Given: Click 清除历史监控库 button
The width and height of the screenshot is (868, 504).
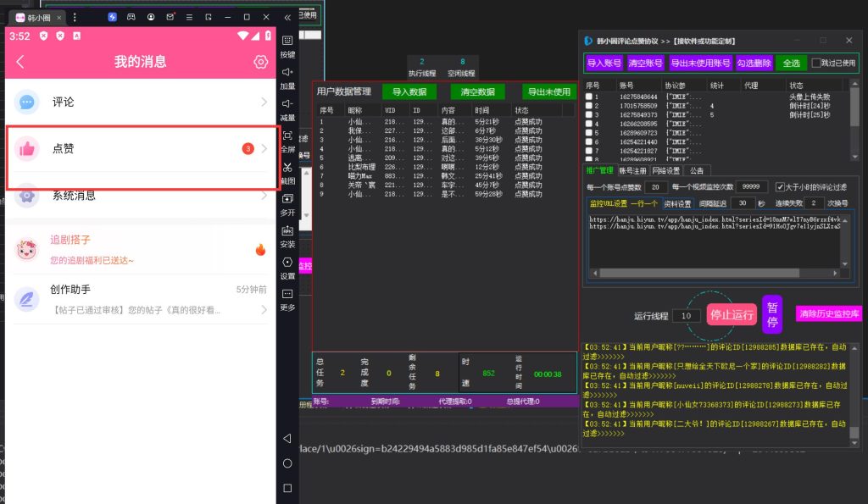Looking at the screenshot, I should pos(828,313).
